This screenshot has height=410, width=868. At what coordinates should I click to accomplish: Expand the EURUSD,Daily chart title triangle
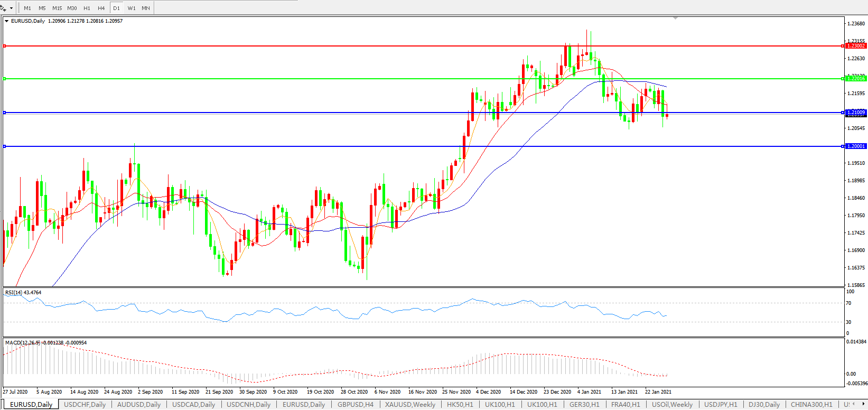[7, 21]
